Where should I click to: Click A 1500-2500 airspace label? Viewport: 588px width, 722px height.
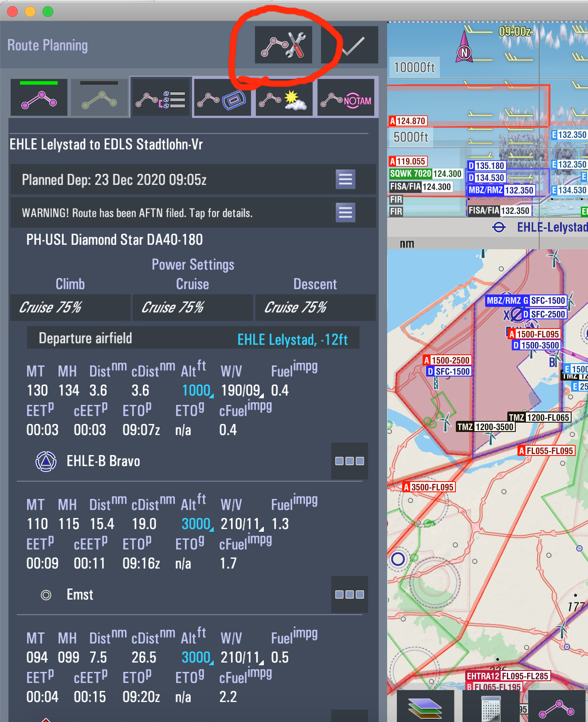click(x=447, y=361)
